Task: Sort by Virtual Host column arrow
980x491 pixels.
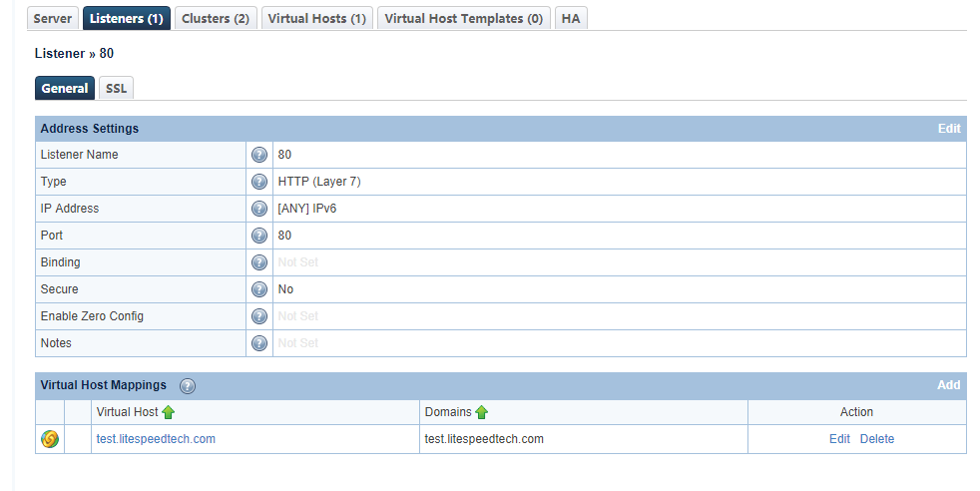Action: tap(168, 412)
